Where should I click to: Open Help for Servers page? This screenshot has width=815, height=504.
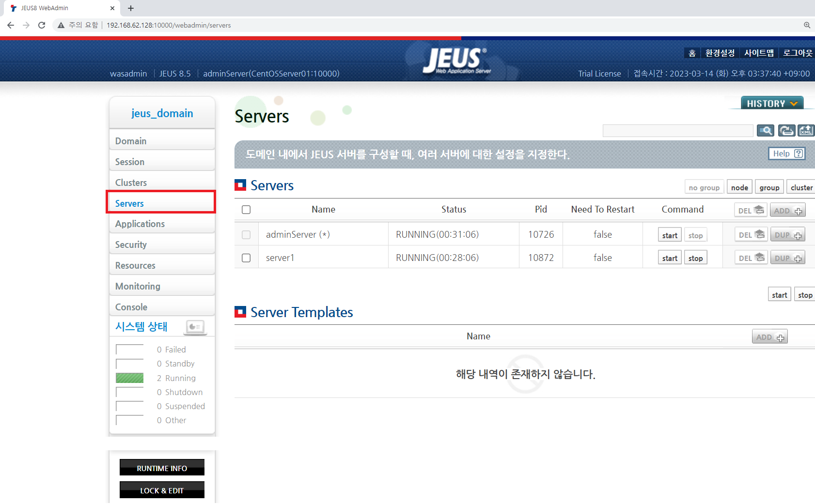(x=787, y=153)
